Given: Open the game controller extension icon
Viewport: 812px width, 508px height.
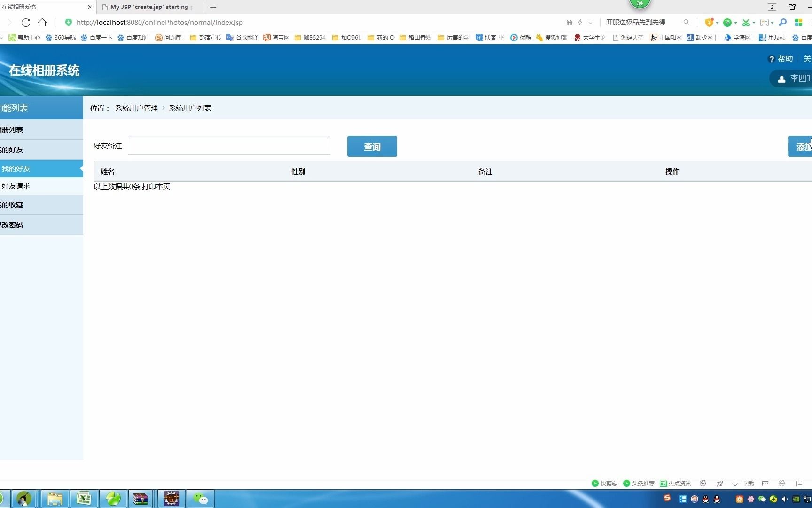Looking at the screenshot, I should pos(765,22).
